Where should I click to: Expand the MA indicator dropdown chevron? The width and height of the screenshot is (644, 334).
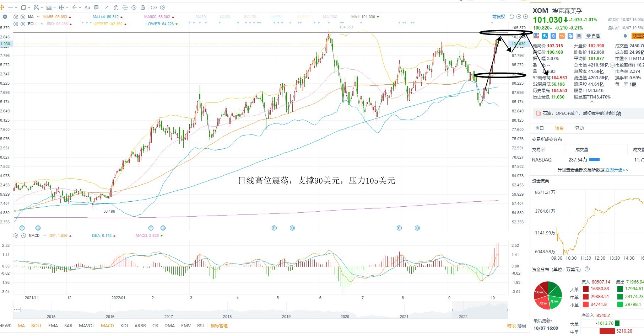(38, 17)
